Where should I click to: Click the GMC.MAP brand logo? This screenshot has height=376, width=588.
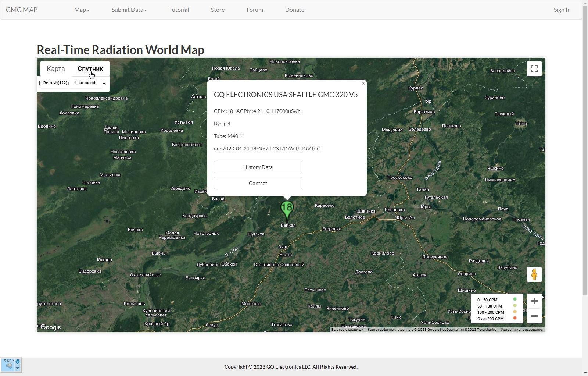click(x=22, y=10)
